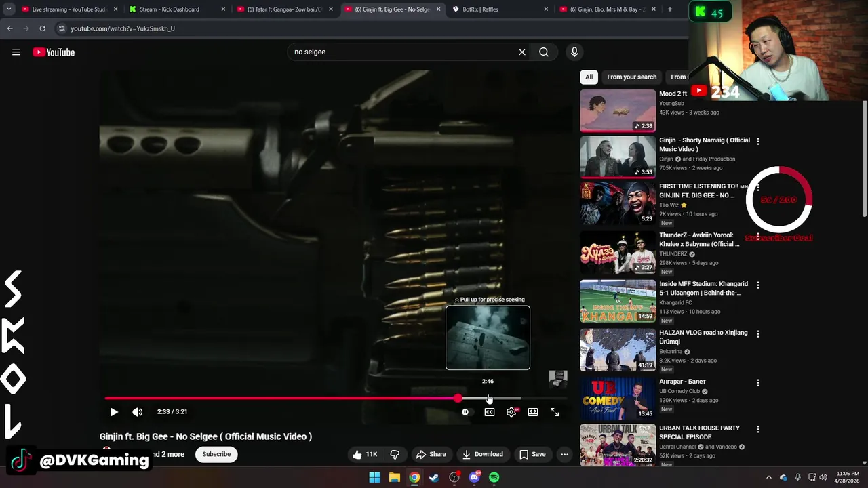Open HALZAN VLOG road to Xinjiang video
This screenshot has width=868, height=488.
703,337
